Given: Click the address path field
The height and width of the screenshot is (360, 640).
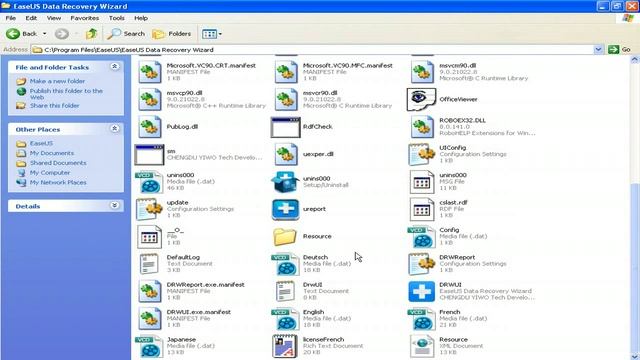Looking at the screenshot, I should point(312,50).
